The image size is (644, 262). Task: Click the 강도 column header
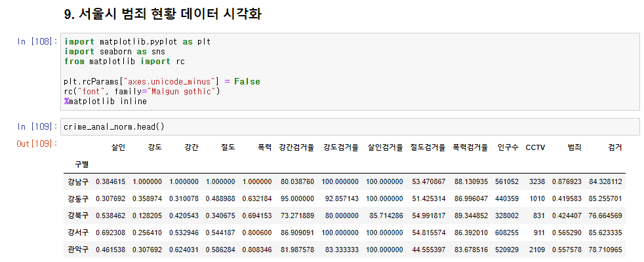click(155, 147)
